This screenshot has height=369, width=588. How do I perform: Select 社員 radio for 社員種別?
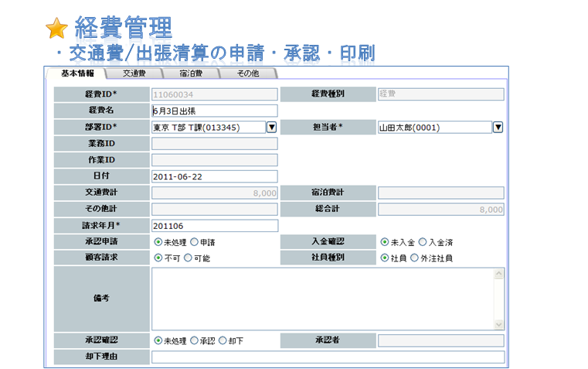[x=384, y=258]
